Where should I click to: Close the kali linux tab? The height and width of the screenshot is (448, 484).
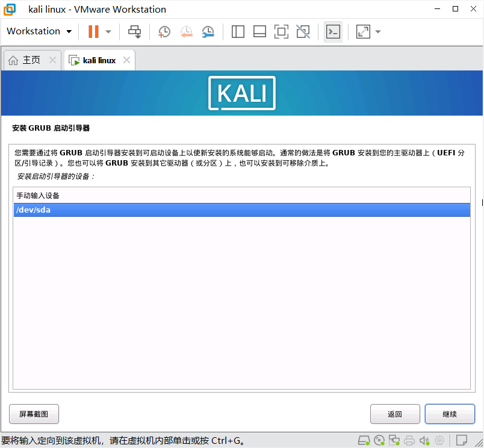point(126,60)
